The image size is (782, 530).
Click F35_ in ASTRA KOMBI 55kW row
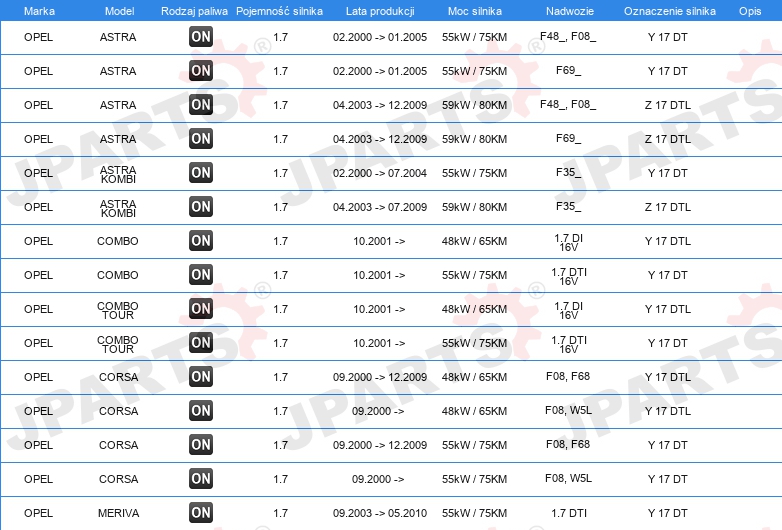[569, 173]
